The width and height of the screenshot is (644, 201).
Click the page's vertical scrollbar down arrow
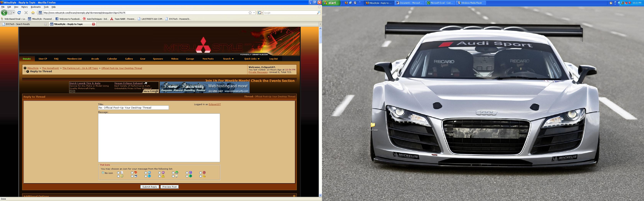320,195
